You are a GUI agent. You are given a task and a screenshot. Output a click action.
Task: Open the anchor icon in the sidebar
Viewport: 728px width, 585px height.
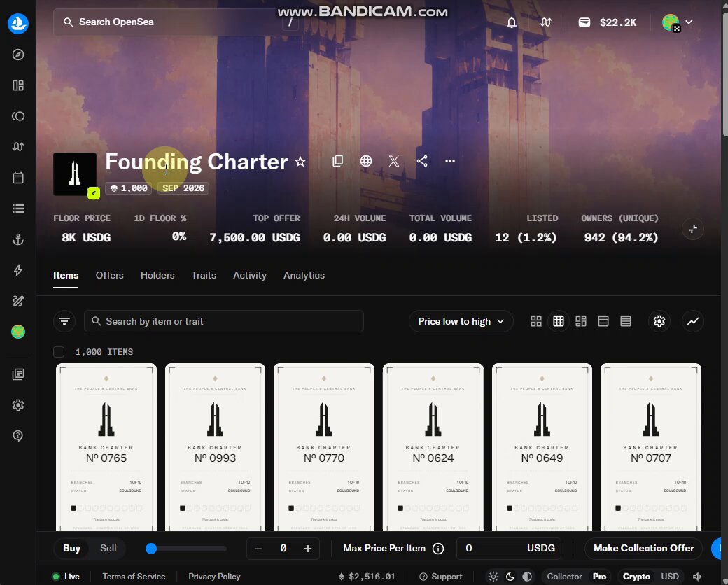18,239
